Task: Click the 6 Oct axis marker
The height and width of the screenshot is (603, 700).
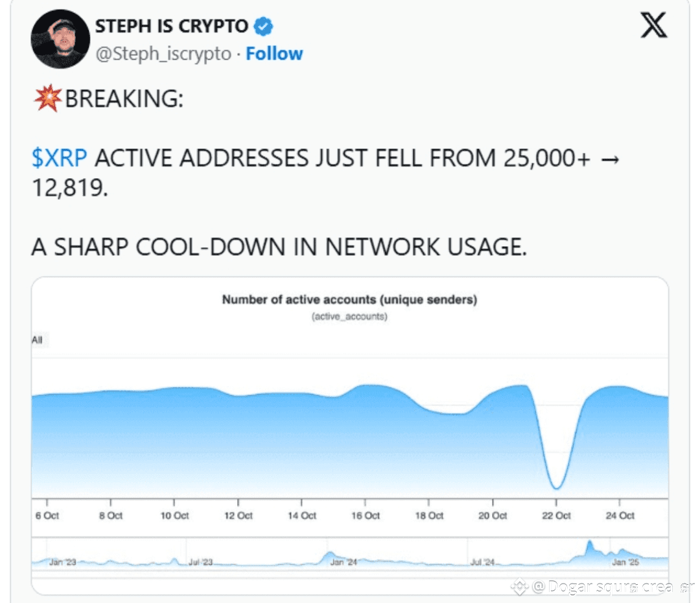Action: [x=47, y=516]
